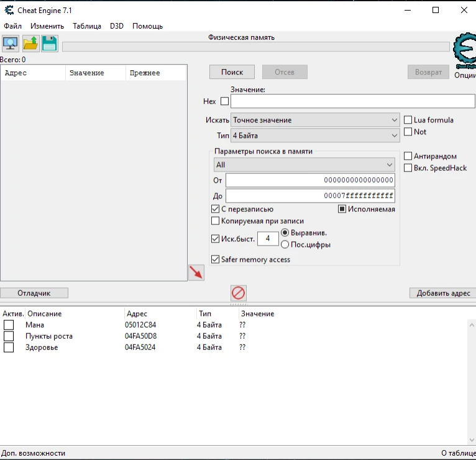Activate the Здоровье entry checkbox

click(9, 347)
